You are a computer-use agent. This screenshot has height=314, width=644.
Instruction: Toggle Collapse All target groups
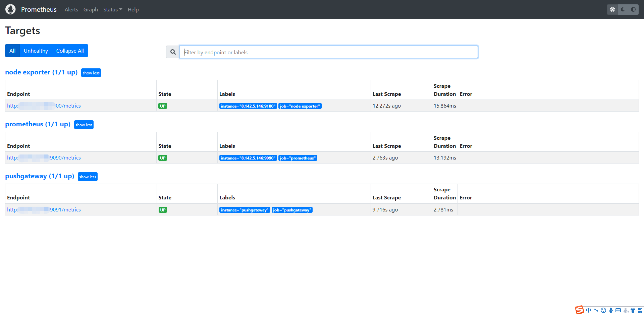click(x=70, y=51)
